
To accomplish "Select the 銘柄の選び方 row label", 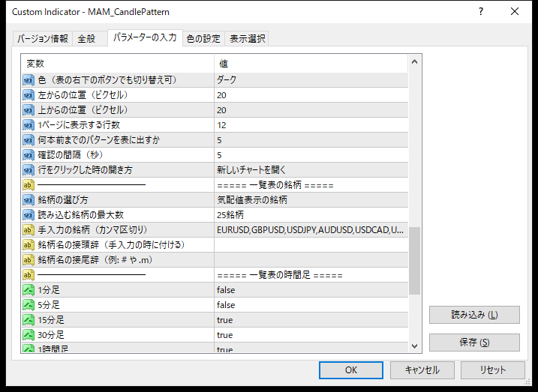I will tap(63, 200).
